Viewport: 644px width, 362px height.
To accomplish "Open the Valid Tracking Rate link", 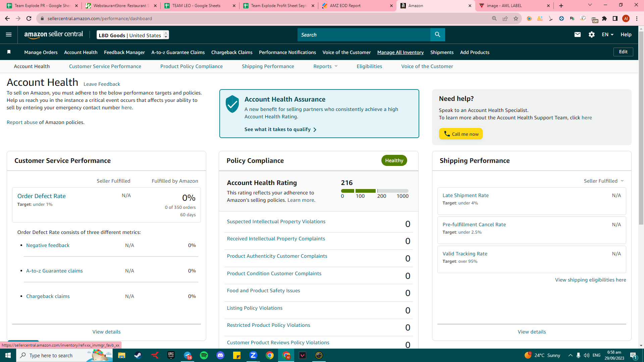I will (465, 254).
